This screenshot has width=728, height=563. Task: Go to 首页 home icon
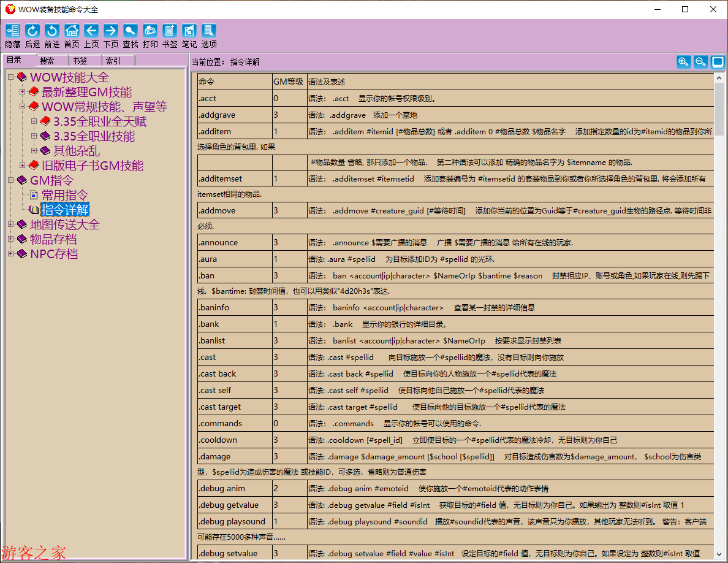[72, 31]
